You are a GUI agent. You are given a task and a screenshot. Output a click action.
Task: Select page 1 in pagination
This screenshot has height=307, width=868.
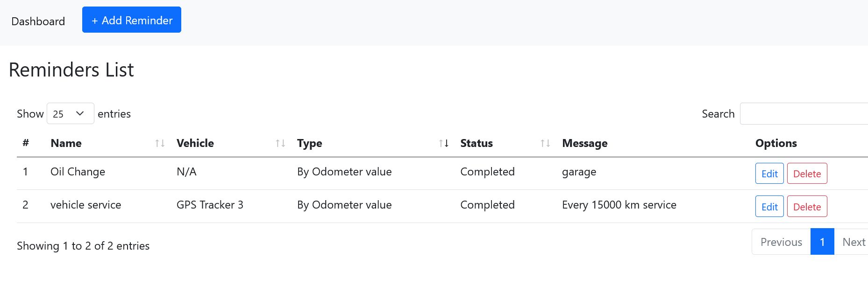822,242
